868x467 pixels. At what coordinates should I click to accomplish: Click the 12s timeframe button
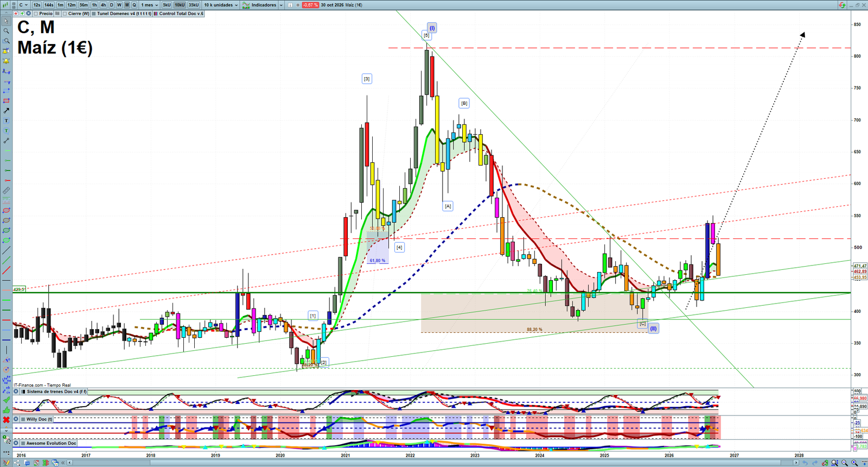[37, 5]
